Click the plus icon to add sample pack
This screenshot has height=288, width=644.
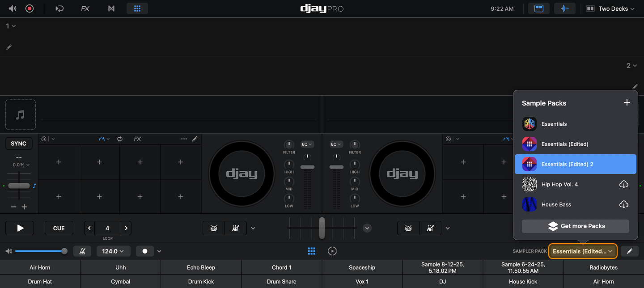point(627,103)
